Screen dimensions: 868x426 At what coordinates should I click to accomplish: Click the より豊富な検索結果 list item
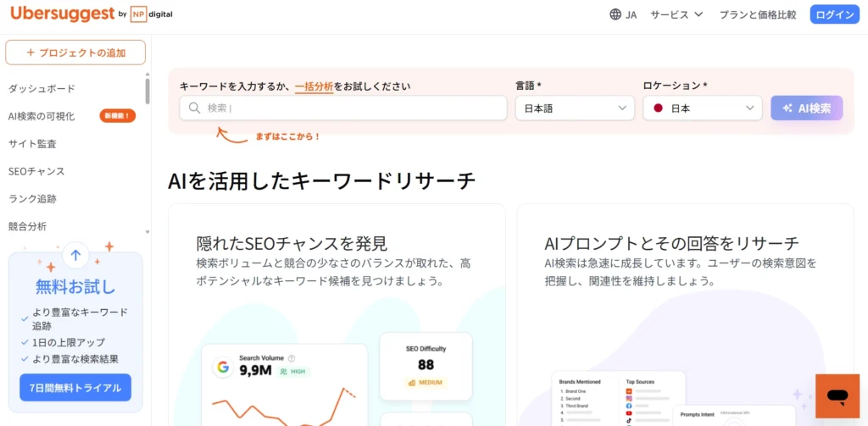[x=75, y=359]
